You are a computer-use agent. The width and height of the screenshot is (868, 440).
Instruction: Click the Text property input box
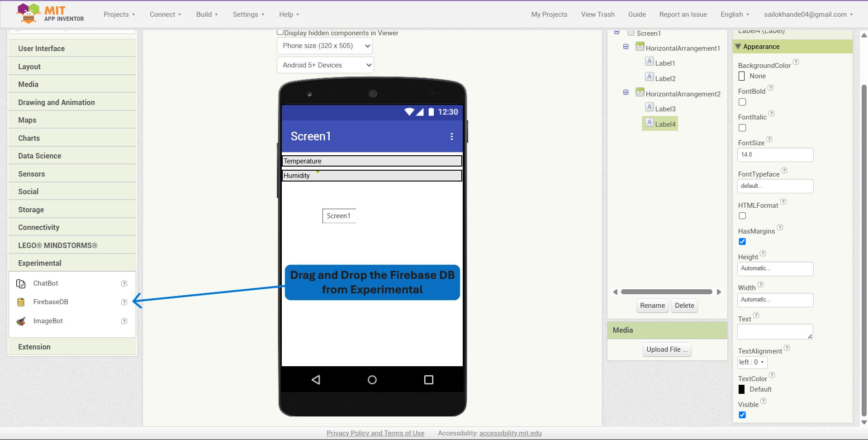click(775, 332)
